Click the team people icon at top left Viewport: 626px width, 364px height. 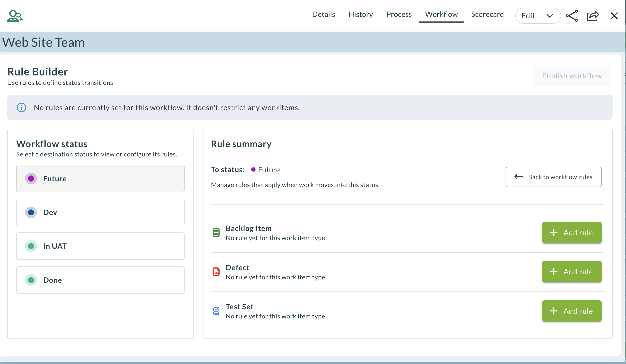[15, 16]
